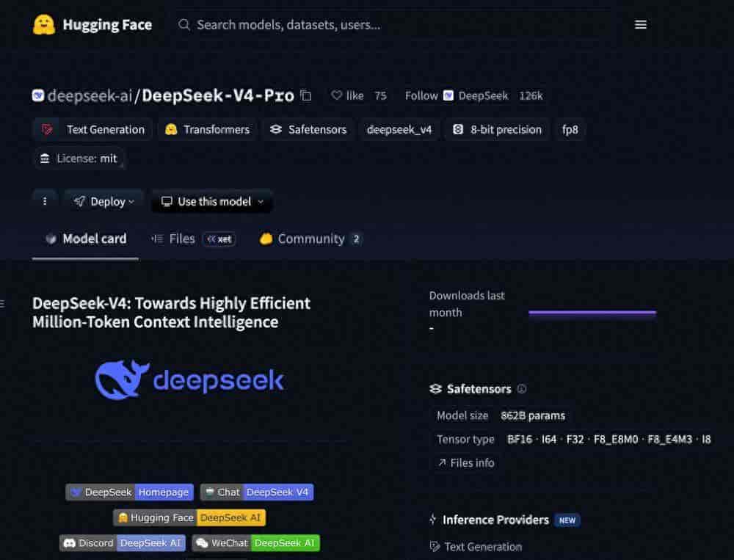Open the License: mit tag
Viewport: 734px width, 560px height.
tap(79, 159)
